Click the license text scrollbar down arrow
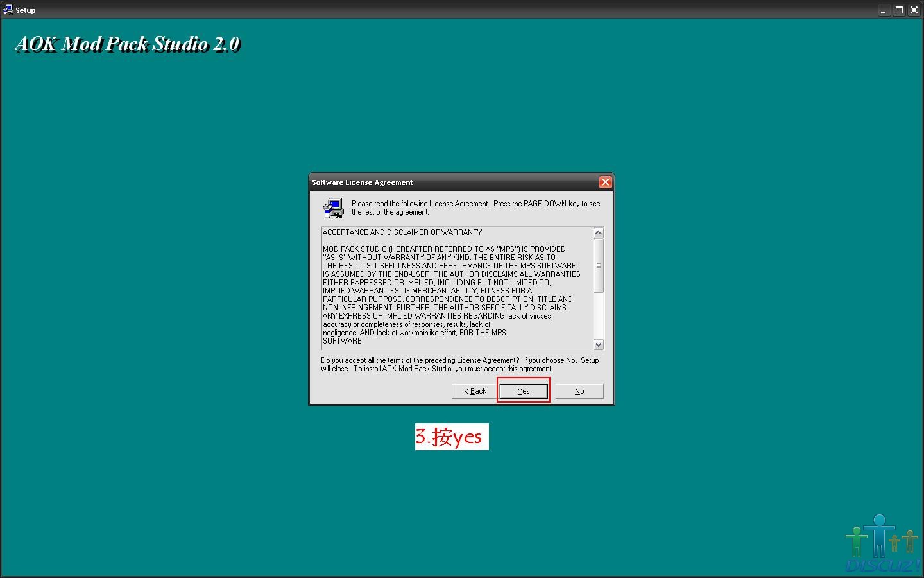This screenshot has width=924, height=578. click(599, 345)
